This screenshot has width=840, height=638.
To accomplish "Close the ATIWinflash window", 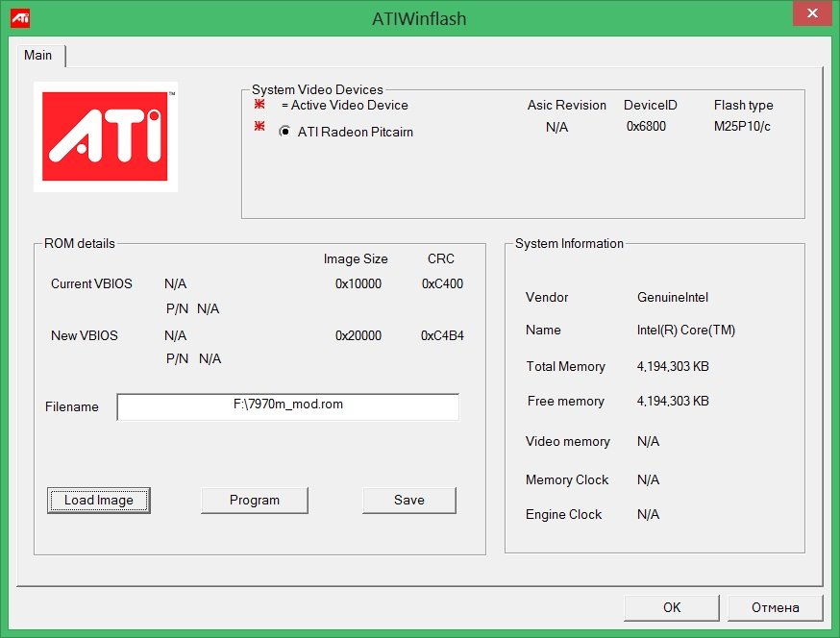I will tap(812, 12).
